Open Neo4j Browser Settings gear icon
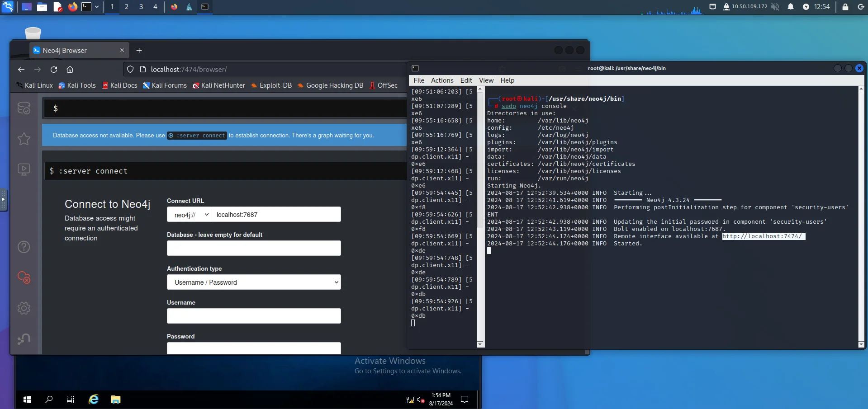868x409 pixels. pyautogui.click(x=24, y=308)
